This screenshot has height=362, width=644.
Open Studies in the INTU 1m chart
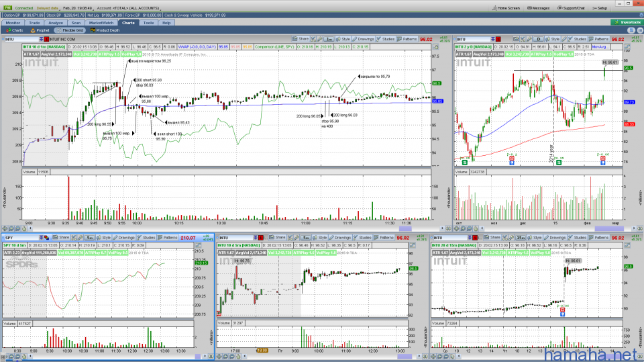tap(386, 39)
